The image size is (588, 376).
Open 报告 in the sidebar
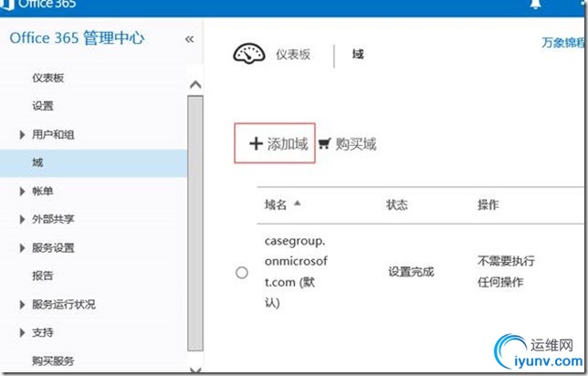click(x=43, y=276)
